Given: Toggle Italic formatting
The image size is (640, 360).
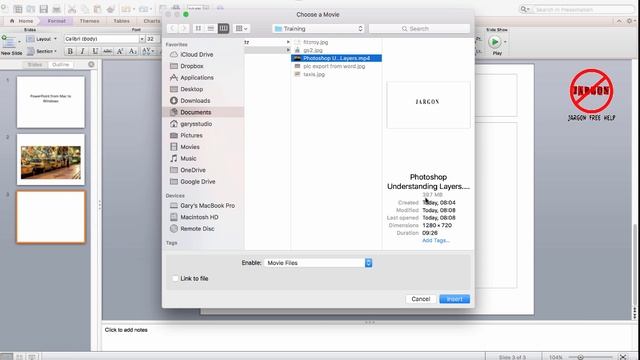Looking at the screenshot, I should pos(82,51).
